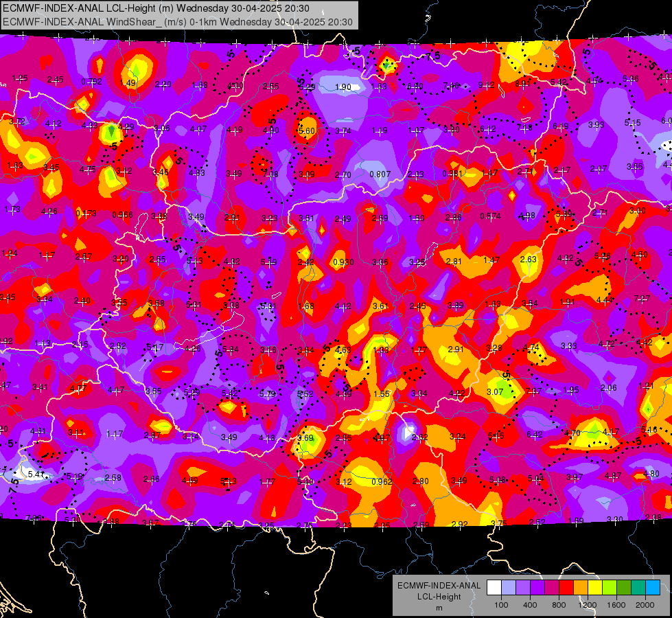Select the data point labeled 7.08

(270, 174)
